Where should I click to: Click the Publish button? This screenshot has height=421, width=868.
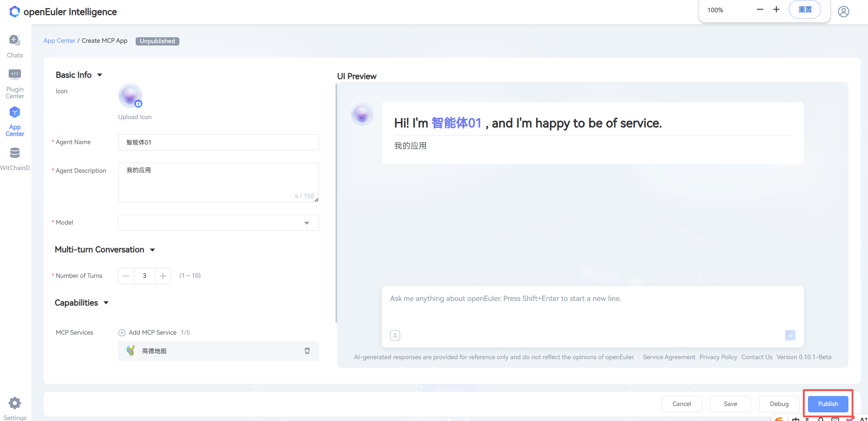pyautogui.click(x=828, y=404)
